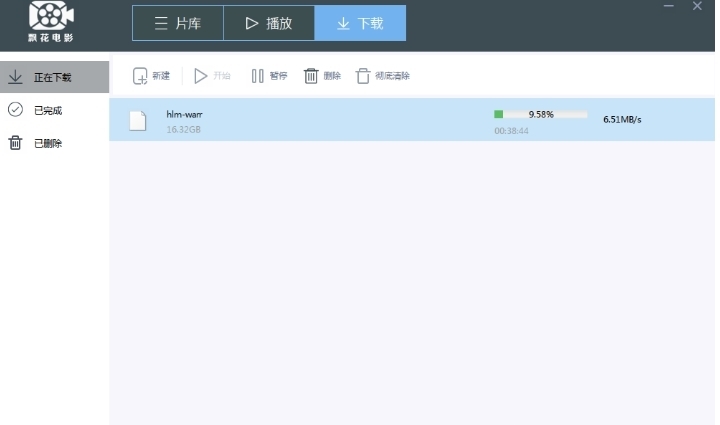Show the 已完成 completed downloads

54,110
